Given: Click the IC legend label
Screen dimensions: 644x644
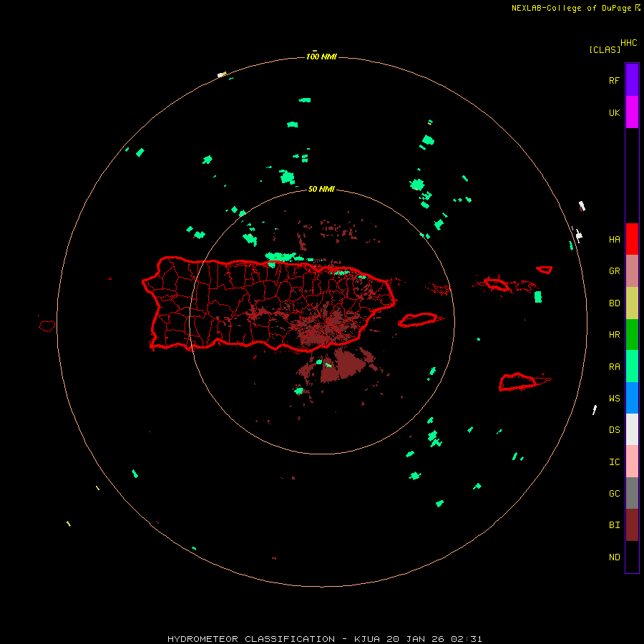Looking at the screenshot, I should pos(614,462).
